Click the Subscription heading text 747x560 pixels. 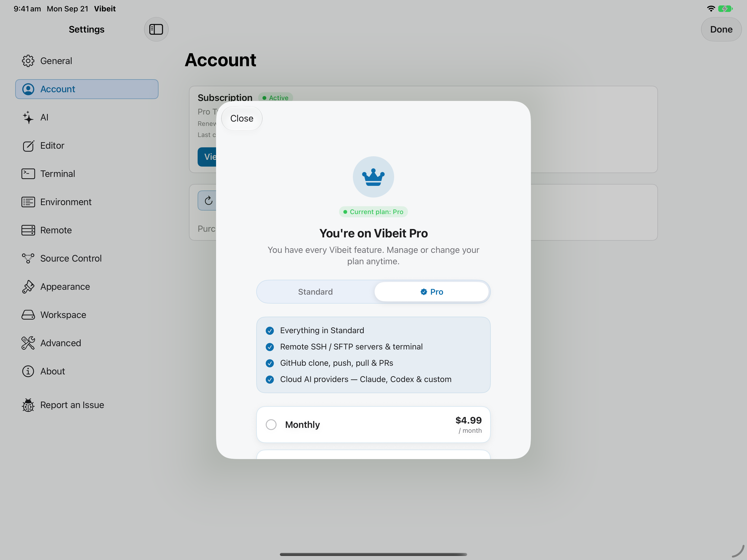225,98
